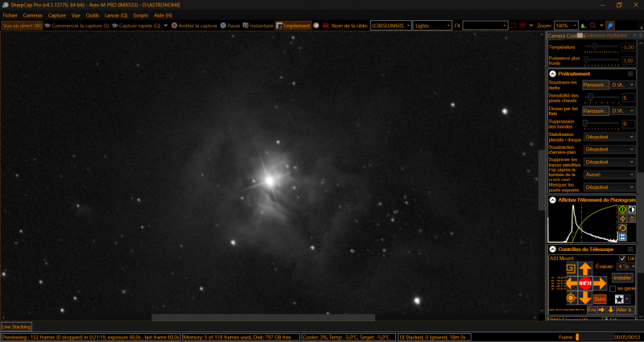Open the Caméras menu

33,15
